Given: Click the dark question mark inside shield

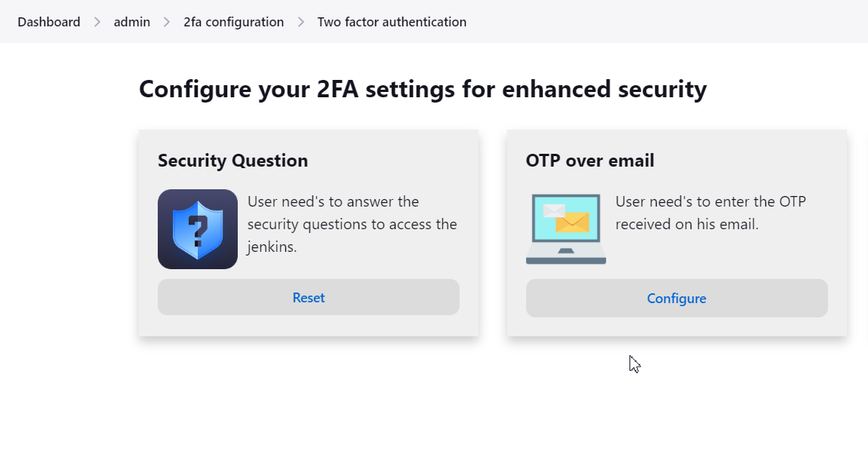Looking at the screenshot, I should tap(198, 231).
